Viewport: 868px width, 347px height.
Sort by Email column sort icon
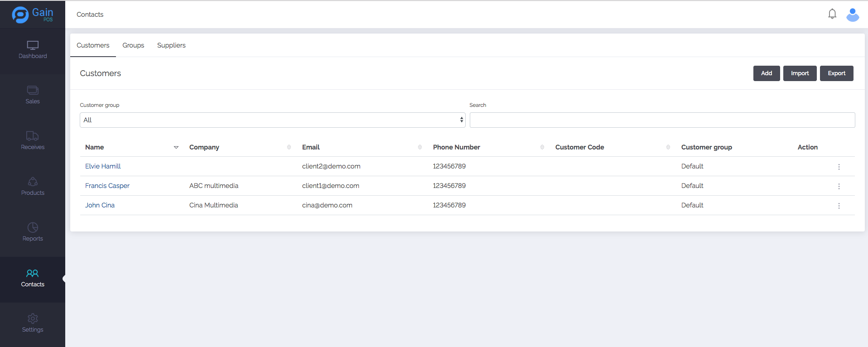tap(420, 147)
